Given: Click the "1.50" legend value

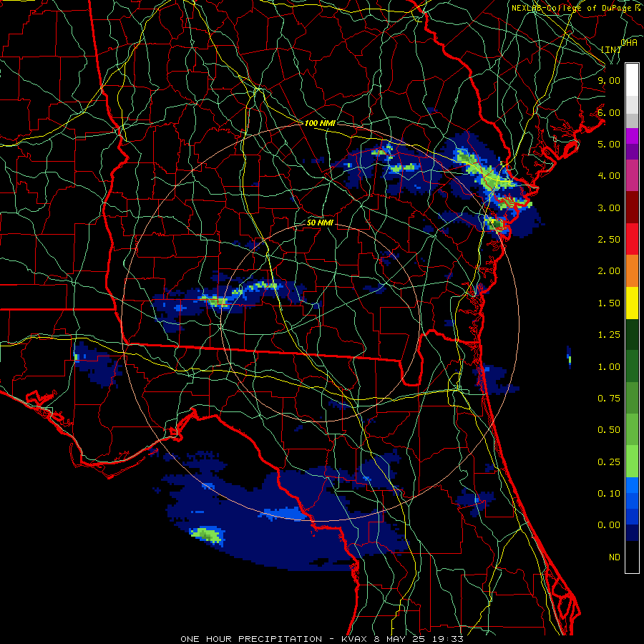Looking at the screenshot, I should [x=609, y=303].
